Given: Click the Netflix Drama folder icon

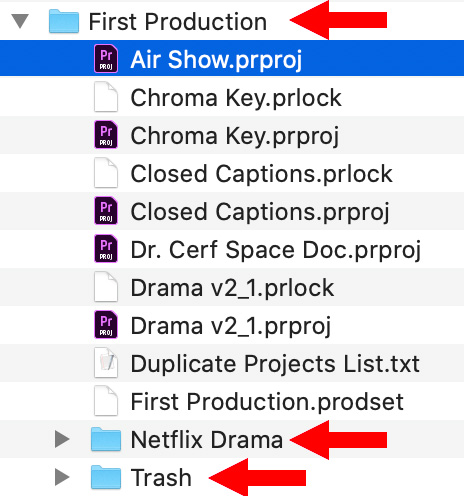Looking at the screenshot, I should [x=106, y=439].
